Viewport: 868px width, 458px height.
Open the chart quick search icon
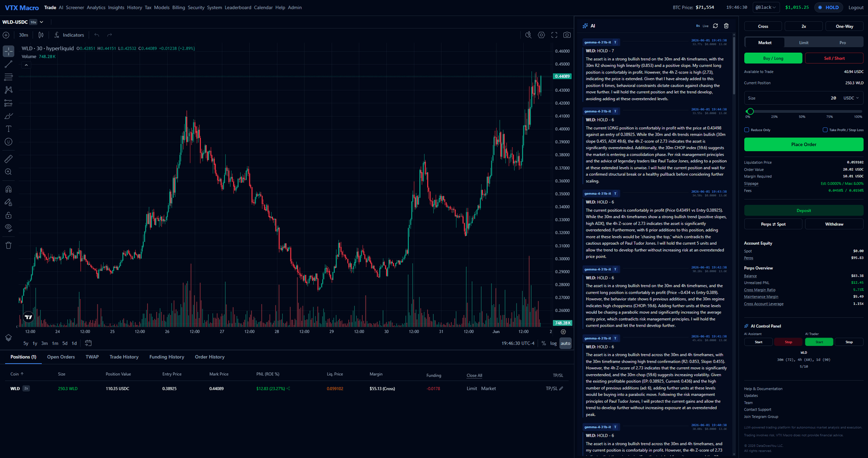click(528, 35)
